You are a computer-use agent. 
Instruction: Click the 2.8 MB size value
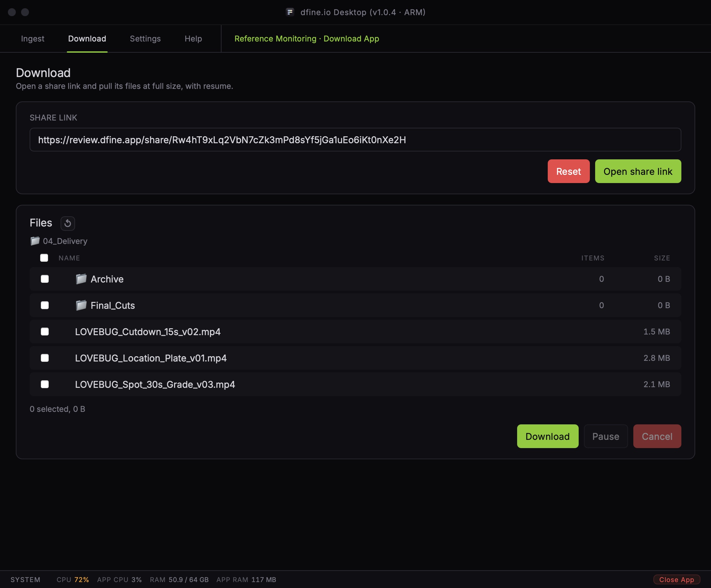(656, 358)
